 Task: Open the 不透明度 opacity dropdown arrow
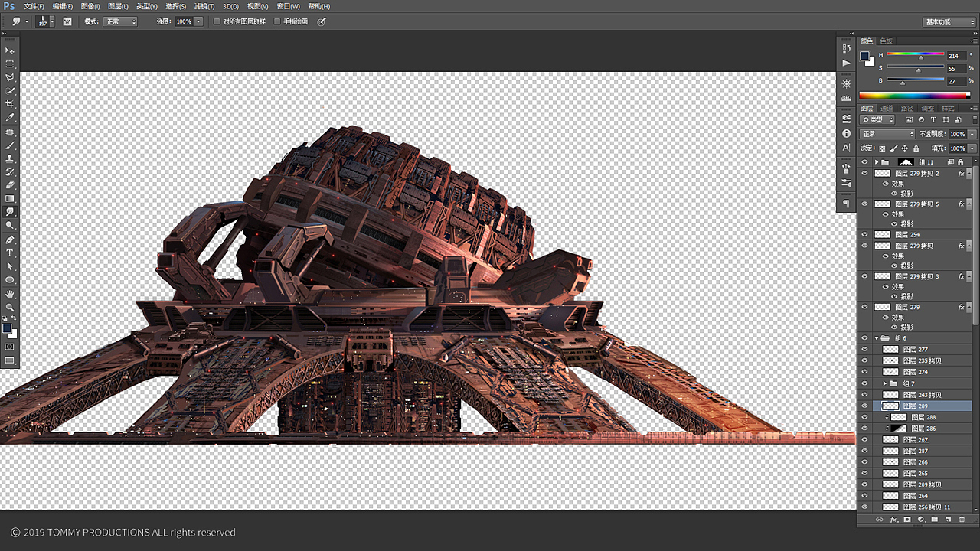pyautogui.click(x=972, y=134)
